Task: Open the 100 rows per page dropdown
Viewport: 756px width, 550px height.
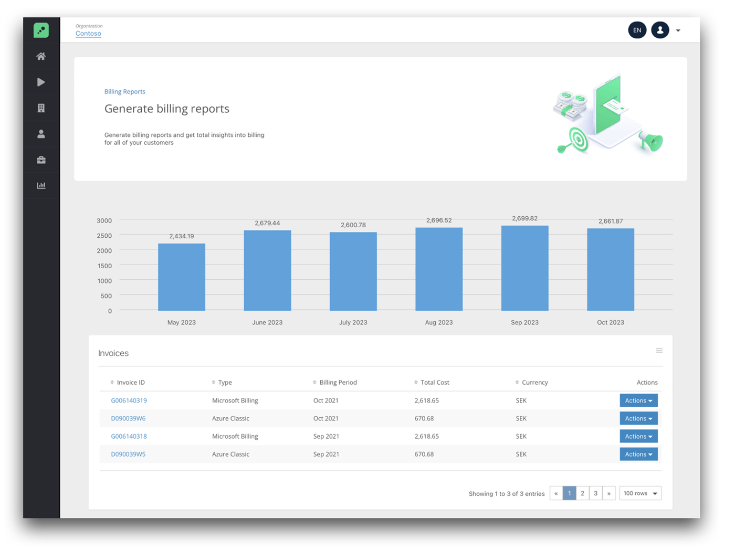Action: tap(640, 493)
